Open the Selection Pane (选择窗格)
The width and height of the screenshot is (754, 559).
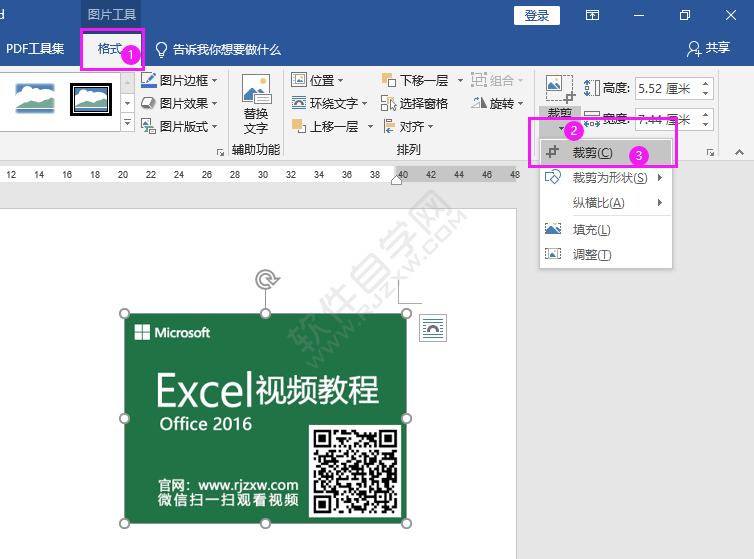[x=415, y=103]
